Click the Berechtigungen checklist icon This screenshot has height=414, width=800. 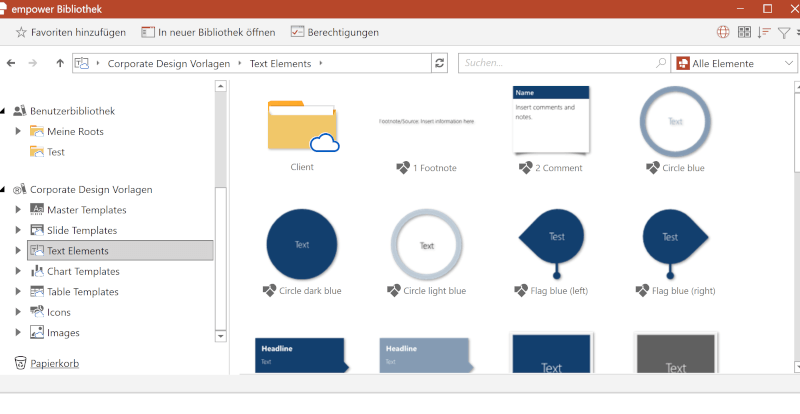pos(297,32)
